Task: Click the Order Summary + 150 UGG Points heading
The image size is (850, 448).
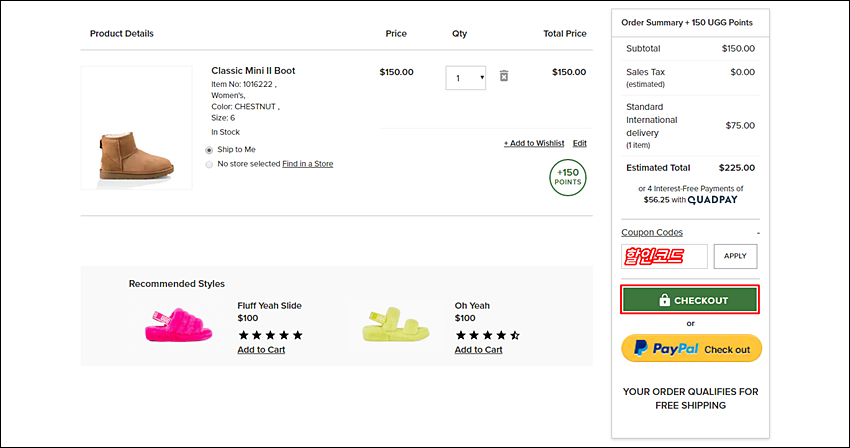Action: 687,22
